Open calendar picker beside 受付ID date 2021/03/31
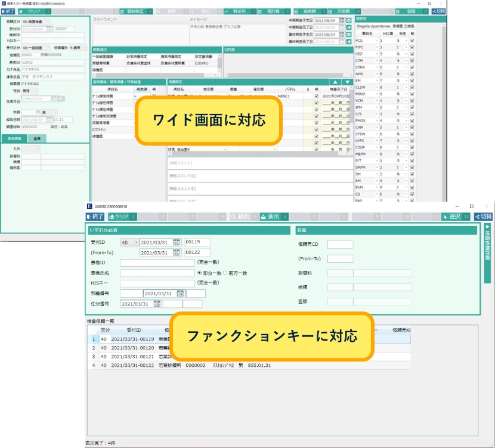495x448 pixels. pos(177,243)
